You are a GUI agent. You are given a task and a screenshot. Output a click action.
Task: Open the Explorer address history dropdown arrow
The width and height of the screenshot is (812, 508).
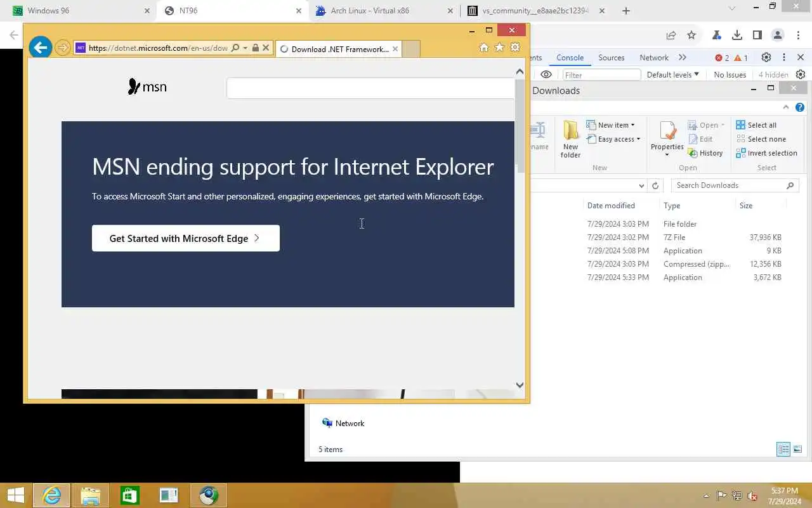(641, 185)
